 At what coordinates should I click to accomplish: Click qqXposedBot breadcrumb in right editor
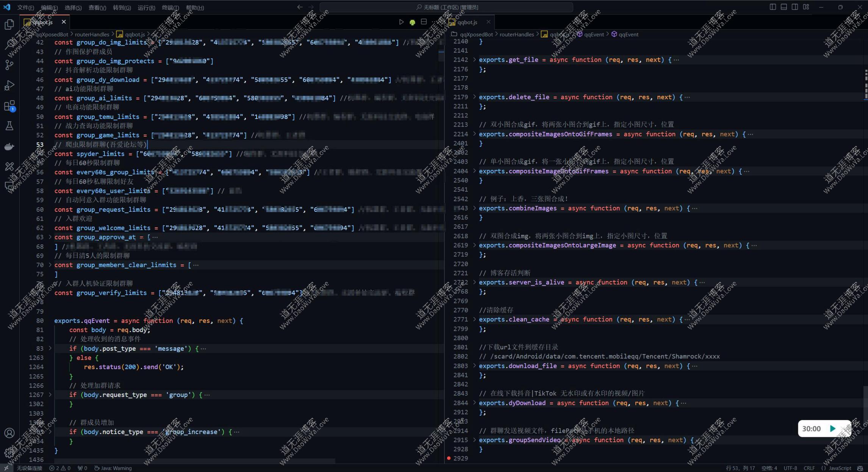476,34
